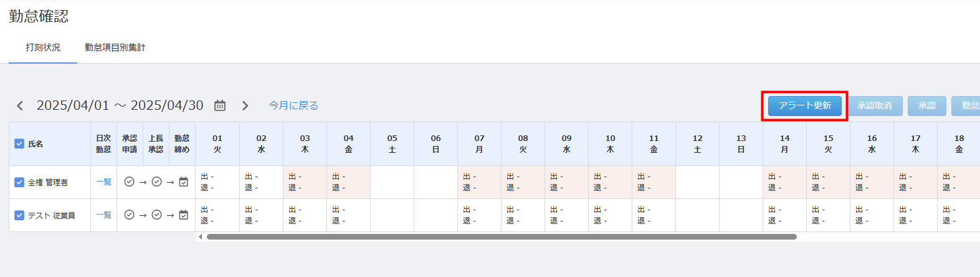The image size is (980, 277).
Task: Click the table's horizontal scrollbar thumb
Action: tap(502, 236)
